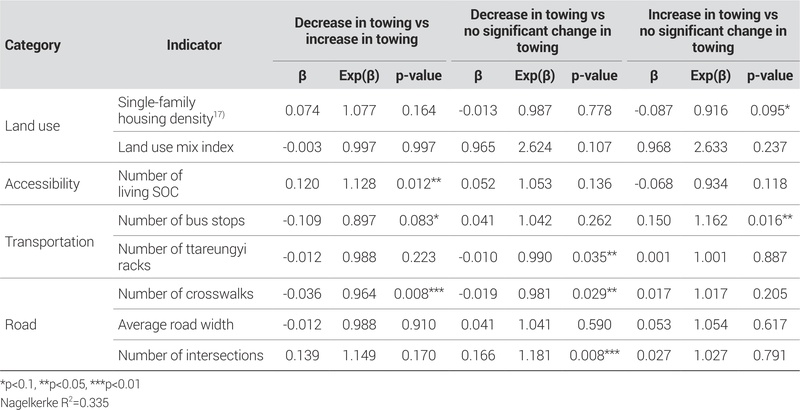Select the Road category cell

tap(23, 325)
